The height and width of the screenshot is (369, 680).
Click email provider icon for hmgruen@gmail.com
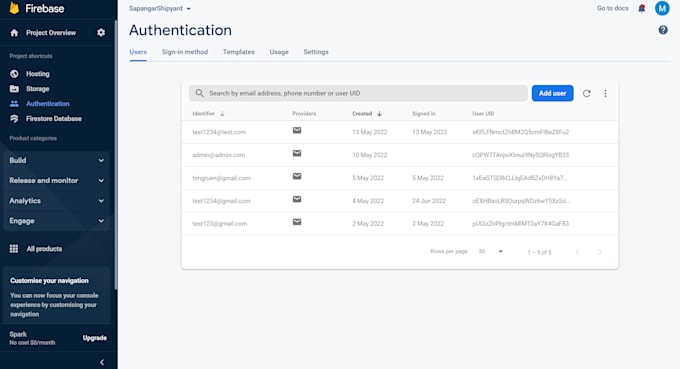(x=297, y=176)
